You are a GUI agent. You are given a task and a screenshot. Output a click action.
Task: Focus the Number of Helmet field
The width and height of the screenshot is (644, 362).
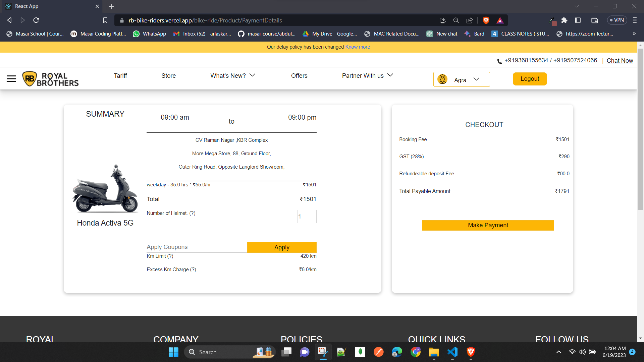tap(307, 217)
